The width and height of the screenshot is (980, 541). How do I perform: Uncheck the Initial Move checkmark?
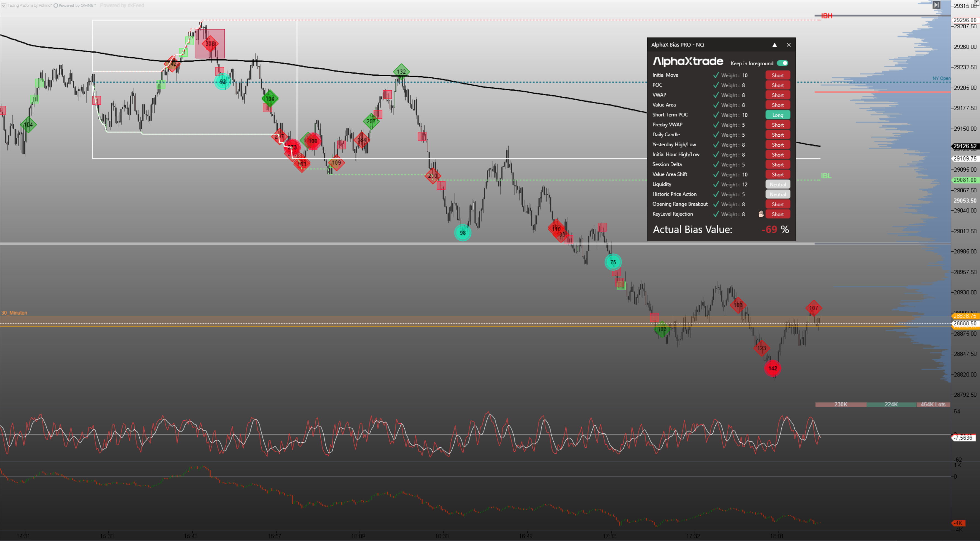pos(716,75)
